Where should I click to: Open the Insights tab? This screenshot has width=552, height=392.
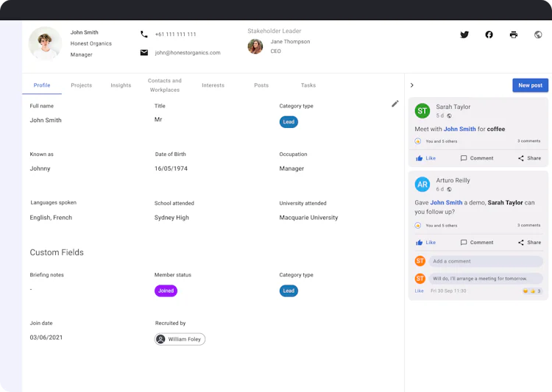tap(121, 85)
